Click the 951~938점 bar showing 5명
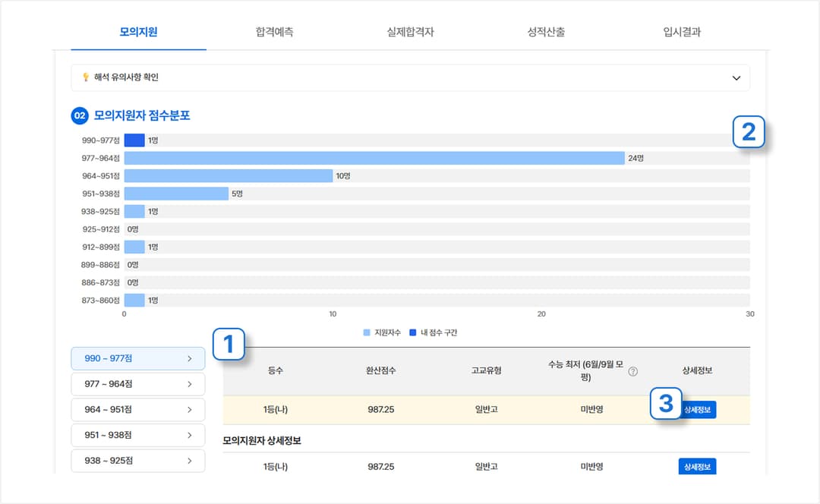 click(x=176, y=194)
